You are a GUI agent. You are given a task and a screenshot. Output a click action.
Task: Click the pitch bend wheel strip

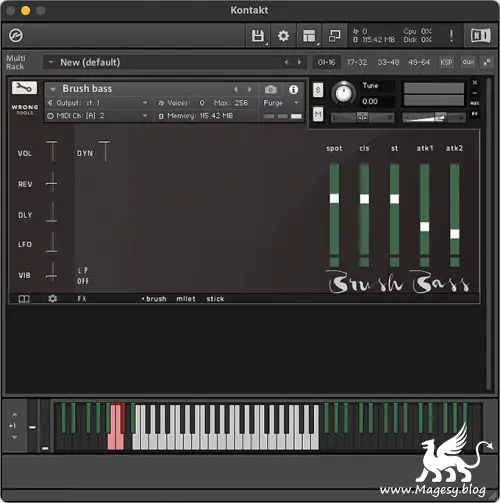click(x=32, y=426)
